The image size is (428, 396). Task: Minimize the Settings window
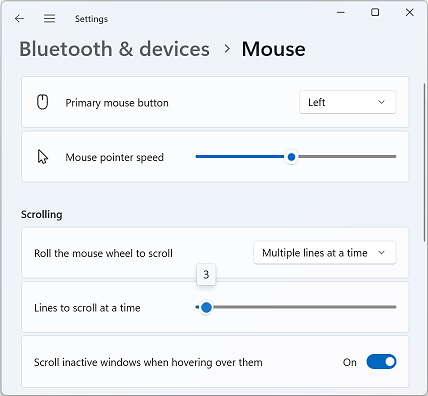click(x=341, y=13)
